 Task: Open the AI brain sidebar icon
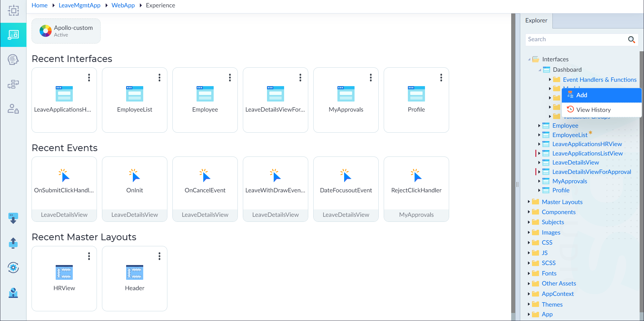[13, 60]
